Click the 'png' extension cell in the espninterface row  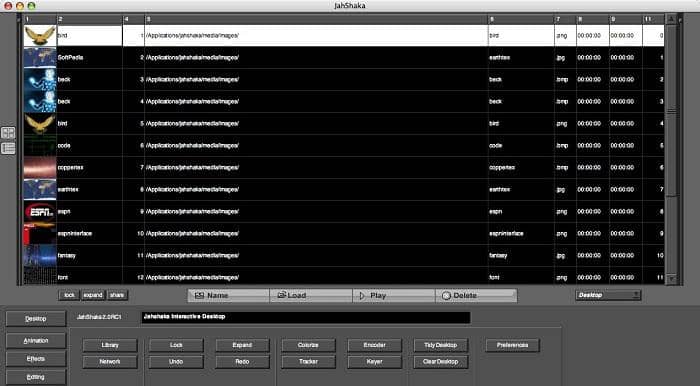pyautogui.click(x=565, y=233)
